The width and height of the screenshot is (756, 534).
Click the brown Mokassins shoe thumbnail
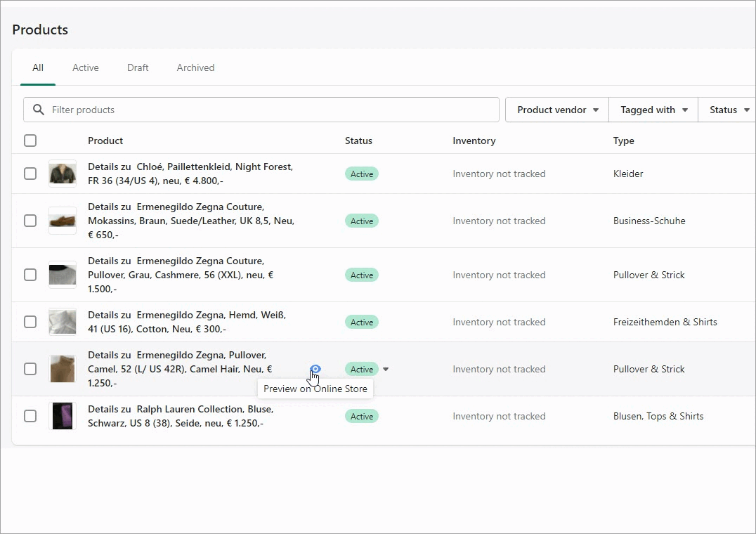pyautogui.click(x=63, y=221)
